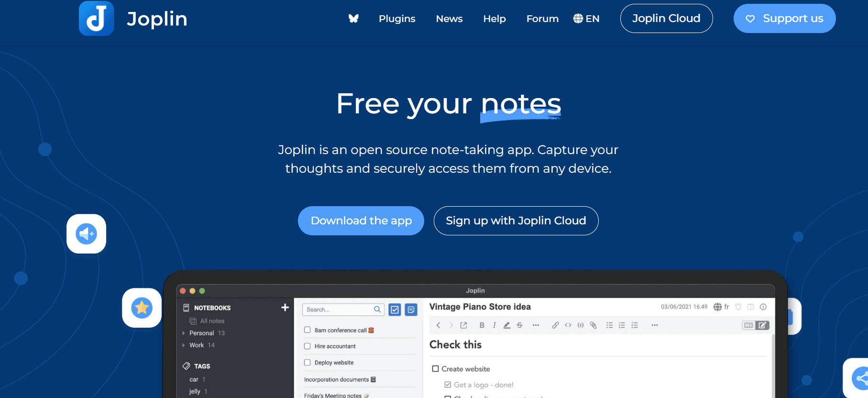Click the Joplin logo icon

click(x=96, y=18)
